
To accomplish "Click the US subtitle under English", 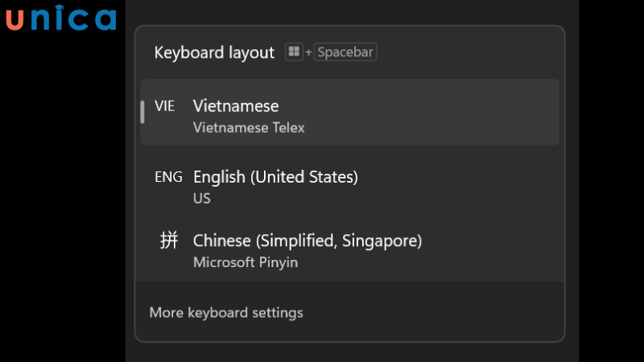I will pyautogui.click(x=202, y=198).
